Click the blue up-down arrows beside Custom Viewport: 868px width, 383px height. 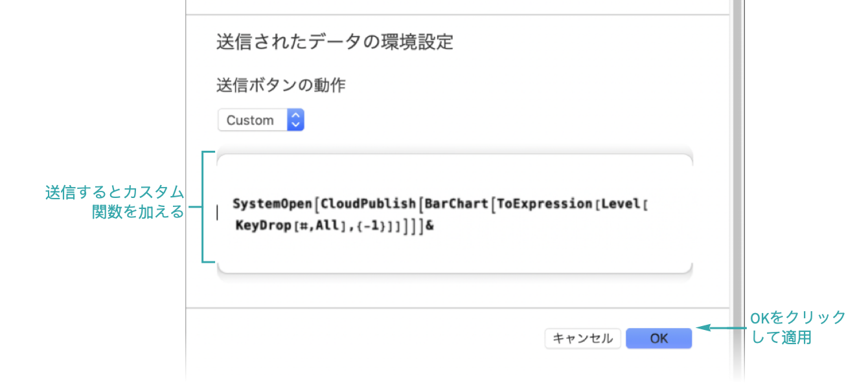tap(295, 120)
